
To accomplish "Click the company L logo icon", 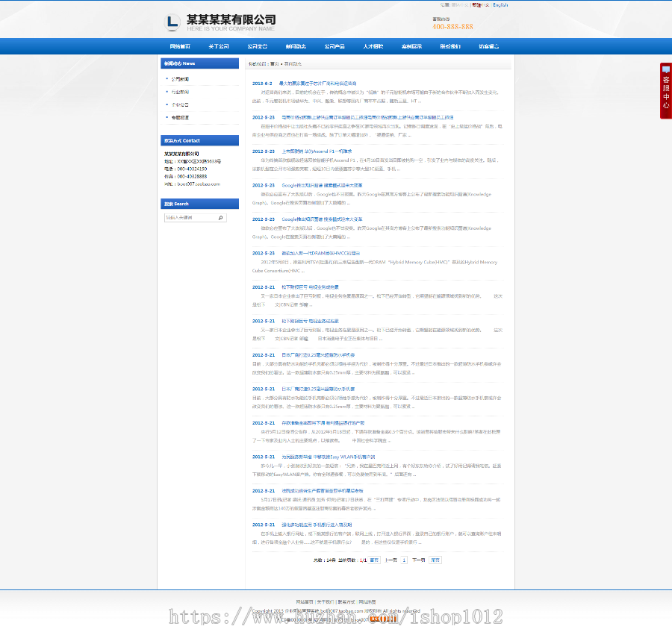I will [x=172, y=22].
